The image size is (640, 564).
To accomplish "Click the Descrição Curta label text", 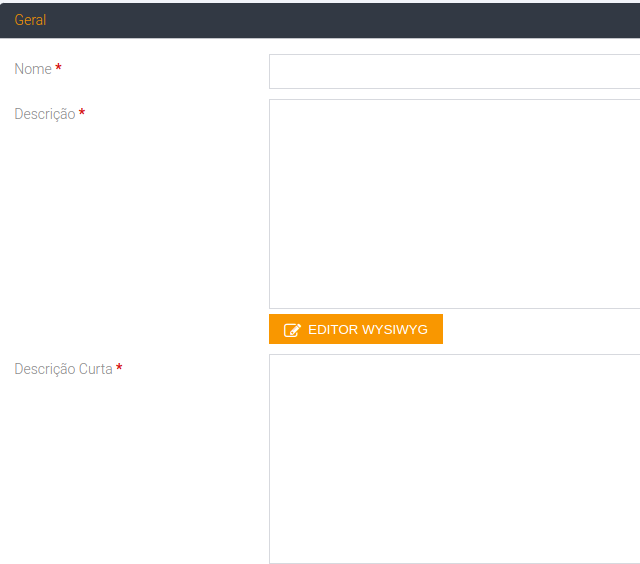I will click(x=63, y=369).
